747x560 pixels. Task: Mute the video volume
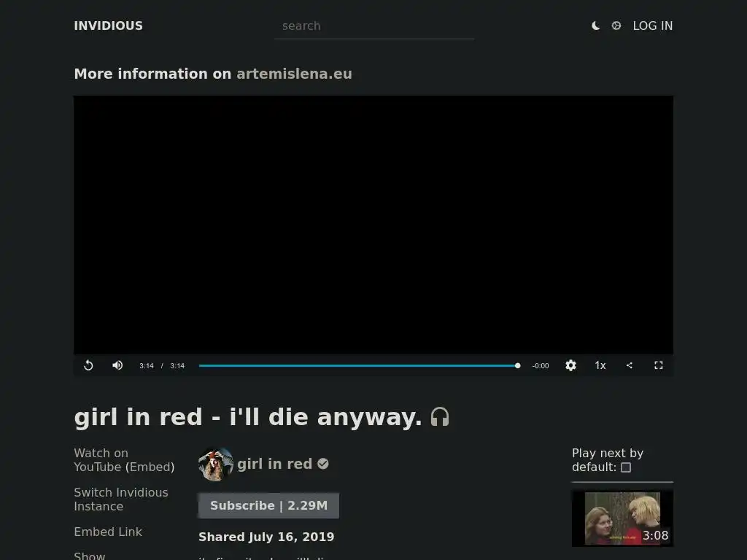(x=117, y=365)
